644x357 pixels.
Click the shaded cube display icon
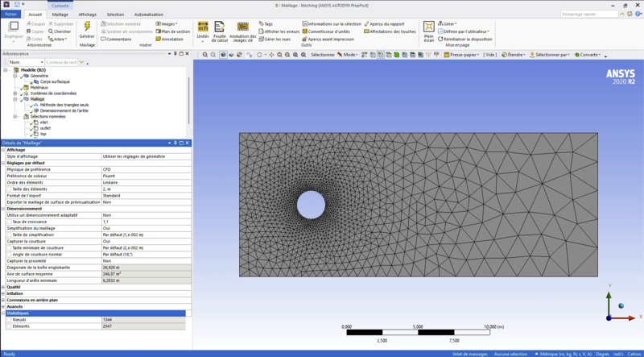pos(223,55)
